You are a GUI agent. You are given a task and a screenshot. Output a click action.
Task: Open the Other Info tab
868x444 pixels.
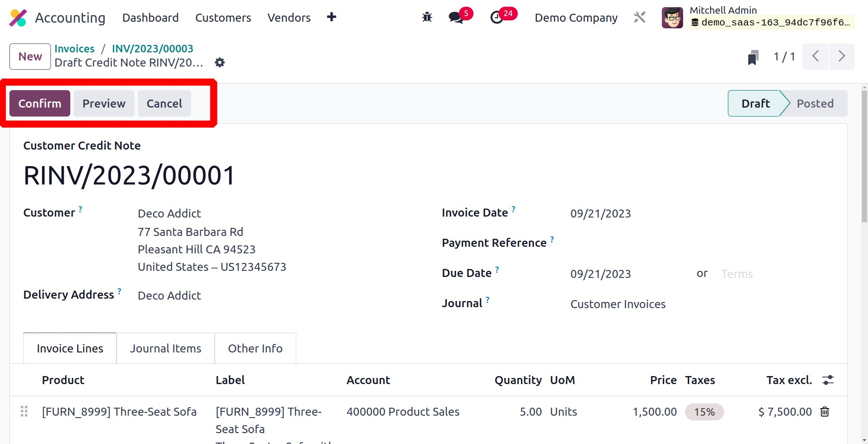(x=255, y=349)
